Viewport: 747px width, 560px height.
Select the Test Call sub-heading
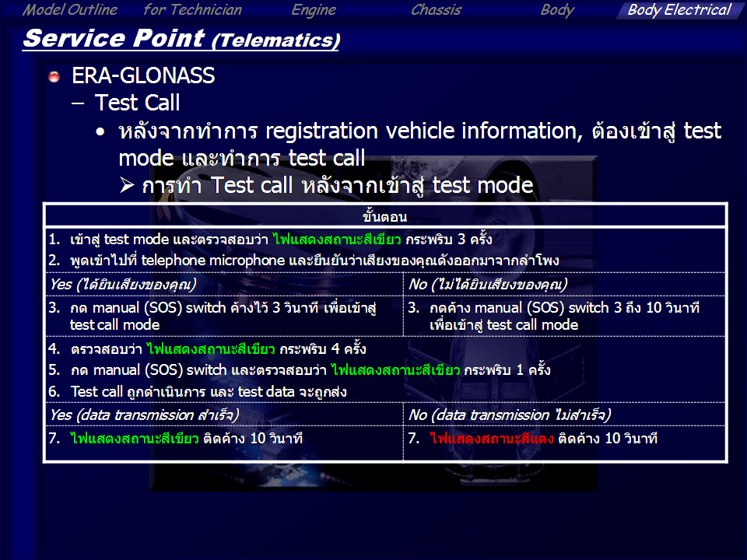click(137, 103)
